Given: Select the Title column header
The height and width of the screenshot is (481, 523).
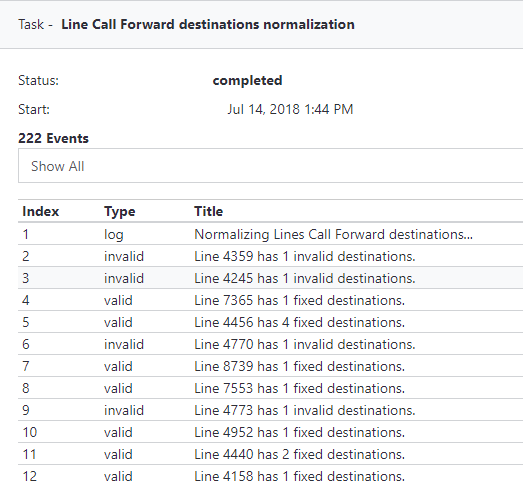Looking at the screenshot, I should 208,211.
